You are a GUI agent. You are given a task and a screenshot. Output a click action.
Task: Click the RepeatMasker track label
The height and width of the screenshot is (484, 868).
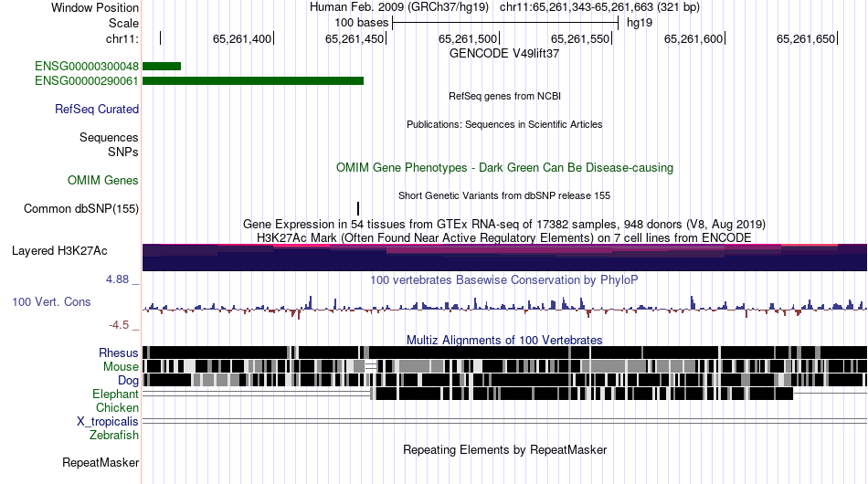click(101, 462)
